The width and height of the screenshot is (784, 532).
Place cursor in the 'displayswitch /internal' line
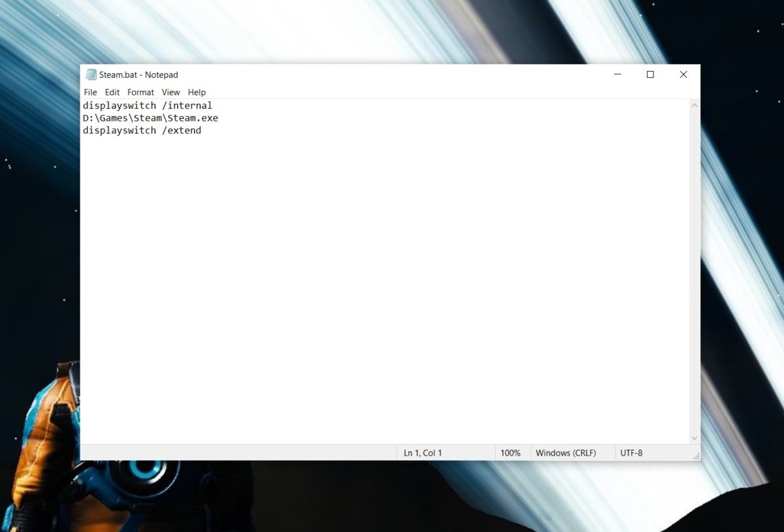[148, 106]
